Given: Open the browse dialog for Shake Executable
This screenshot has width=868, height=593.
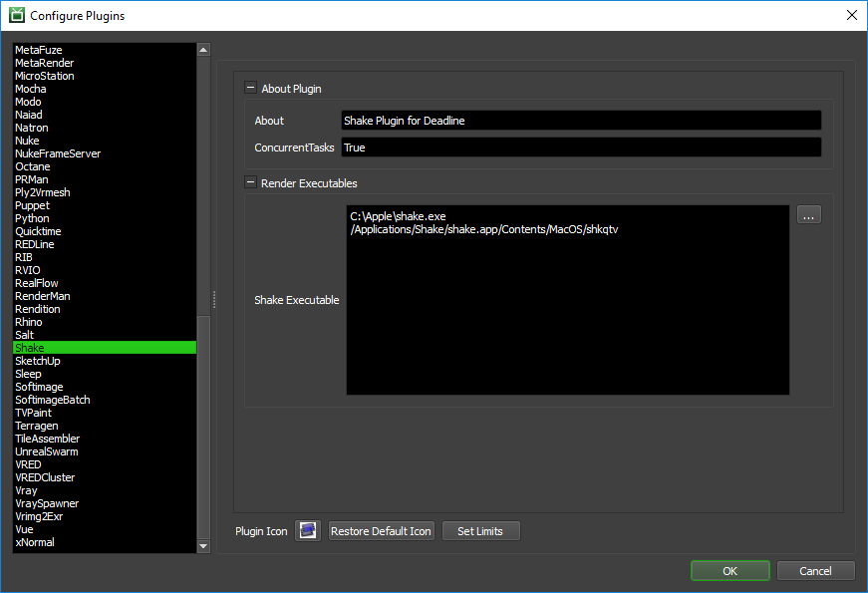Looking at the screenshot, I should (x=808, y=214).
